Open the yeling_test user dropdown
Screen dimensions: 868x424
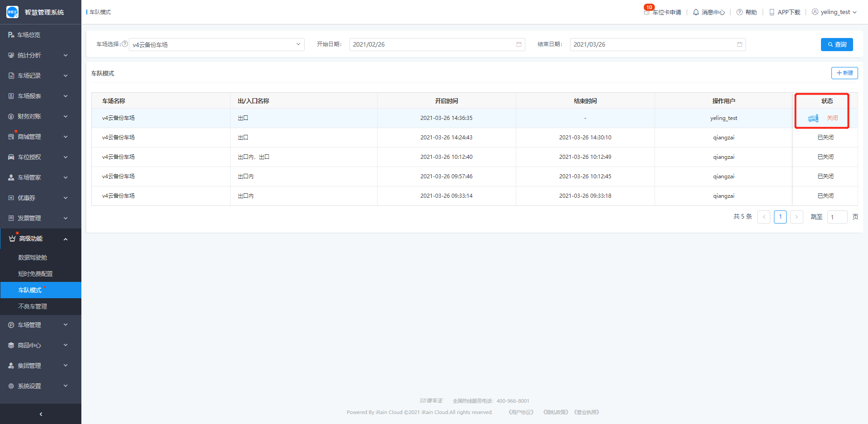(x=834, y=12)
